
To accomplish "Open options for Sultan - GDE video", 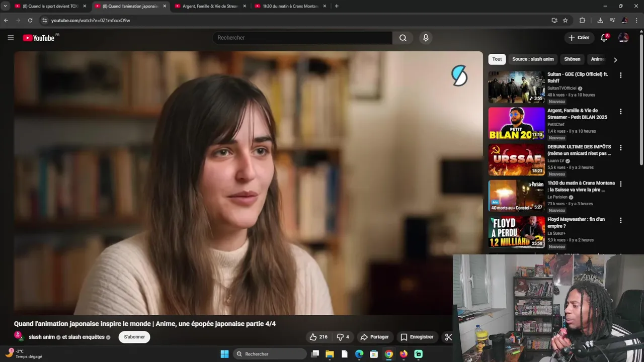I will pos(620,75).
